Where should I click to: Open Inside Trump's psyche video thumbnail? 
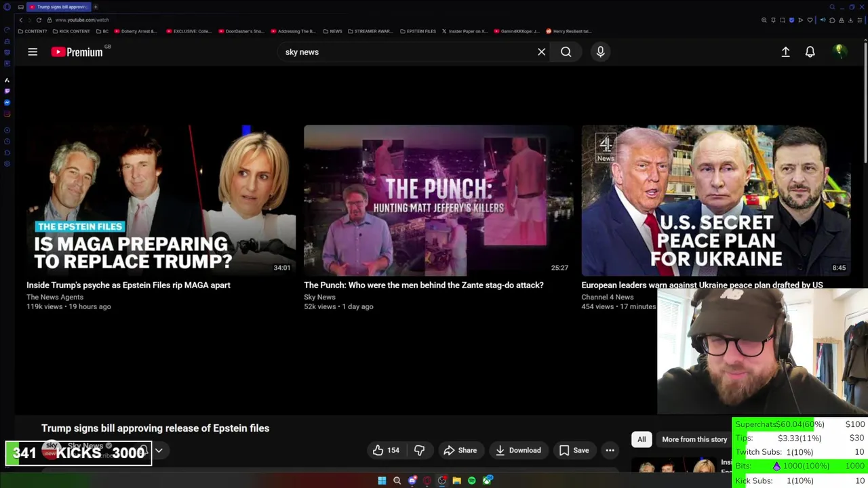pyautogui.click(x=161, y=200)
